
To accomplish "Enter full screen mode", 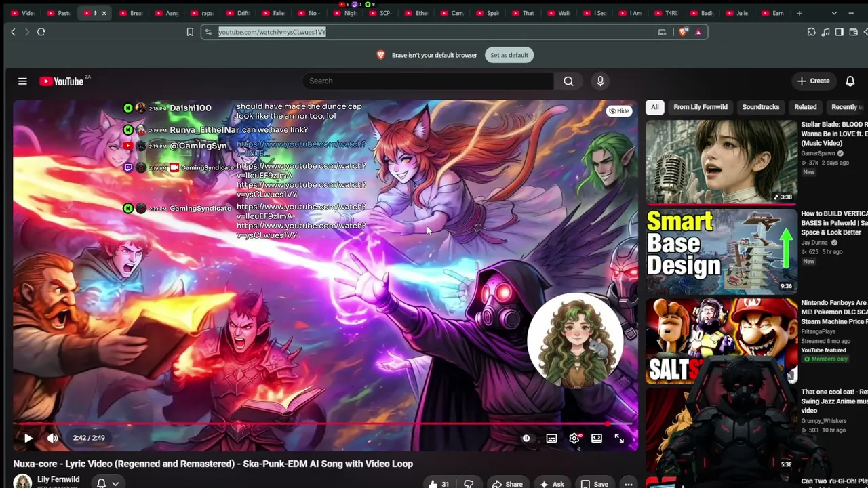I will click(619, 439).
